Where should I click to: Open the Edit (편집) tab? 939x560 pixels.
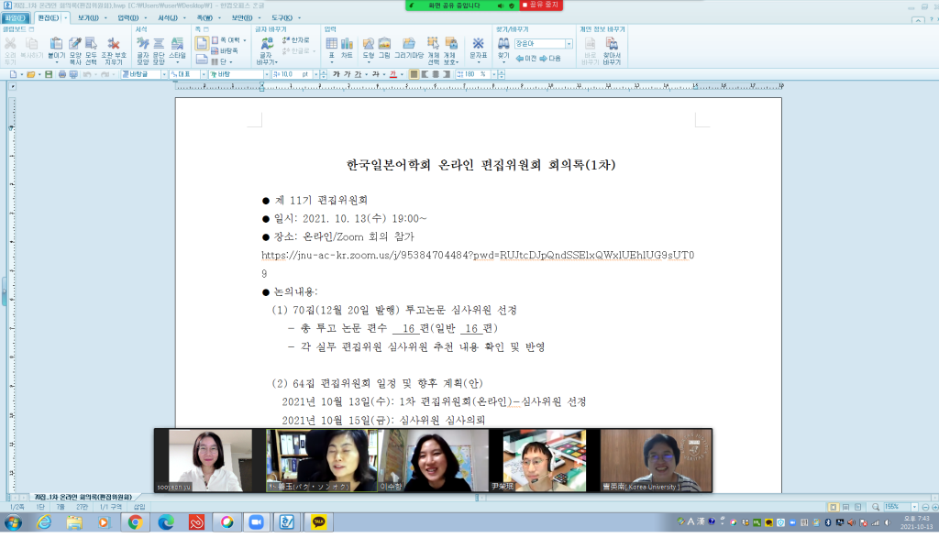click(49, 18)
